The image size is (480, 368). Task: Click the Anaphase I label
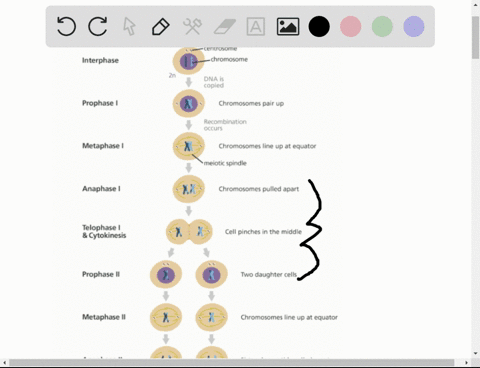tap(101, 189)
